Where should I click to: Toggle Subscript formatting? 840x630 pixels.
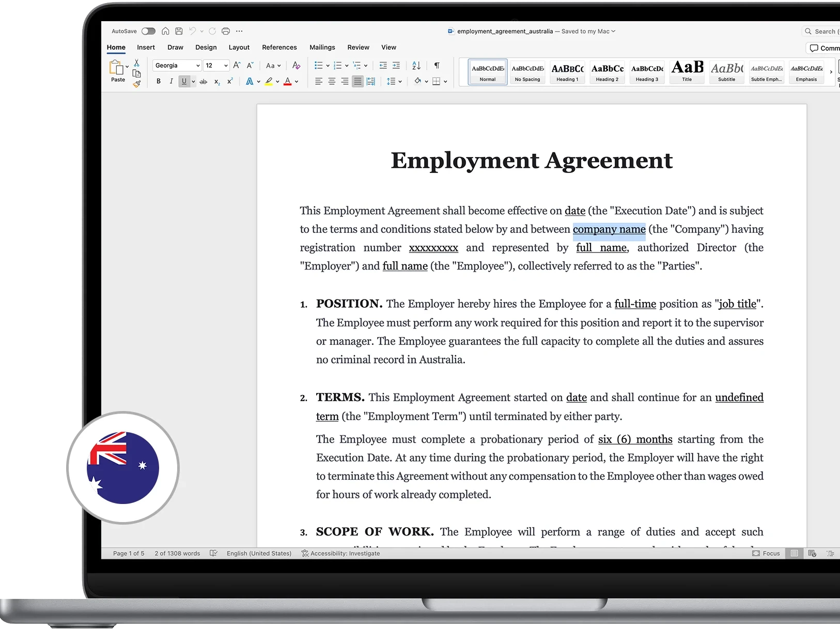pos(217,82)
